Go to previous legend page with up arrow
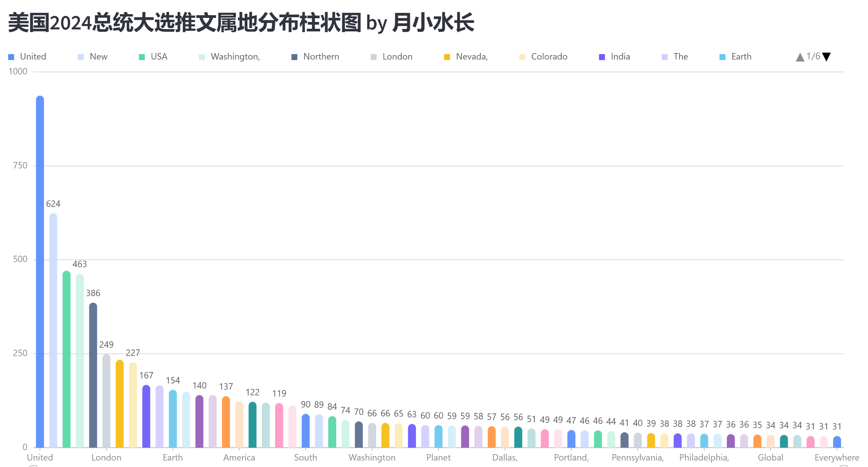The image size is (868, 467). (800, 56)
